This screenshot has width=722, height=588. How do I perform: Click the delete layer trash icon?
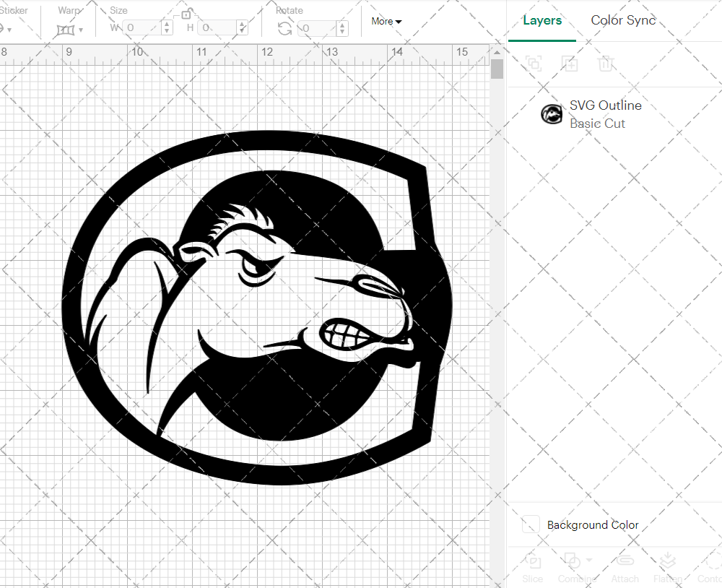[x=606, y=64]
